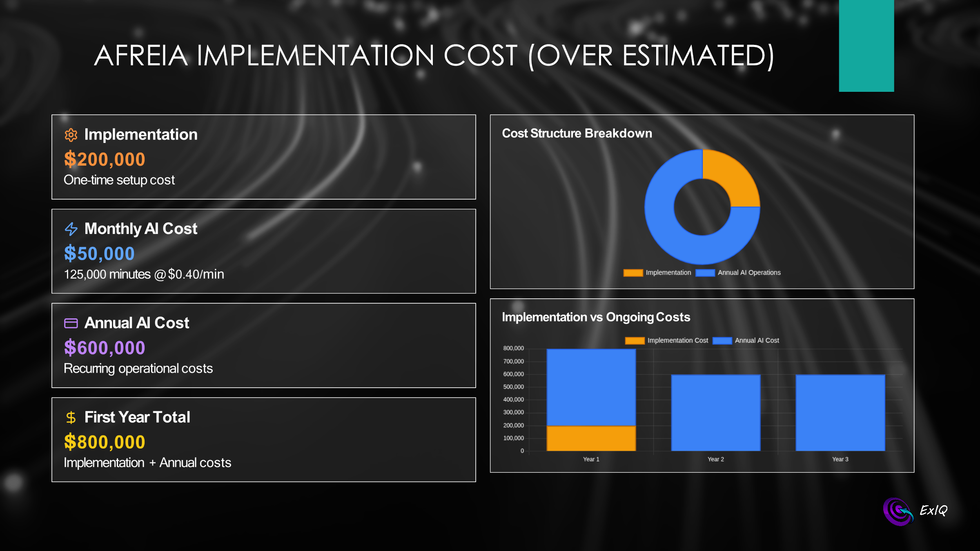Click the 'Year 3' axis label
The width and height of the screenshot is (980, 551).
click(x=840, y=460)
